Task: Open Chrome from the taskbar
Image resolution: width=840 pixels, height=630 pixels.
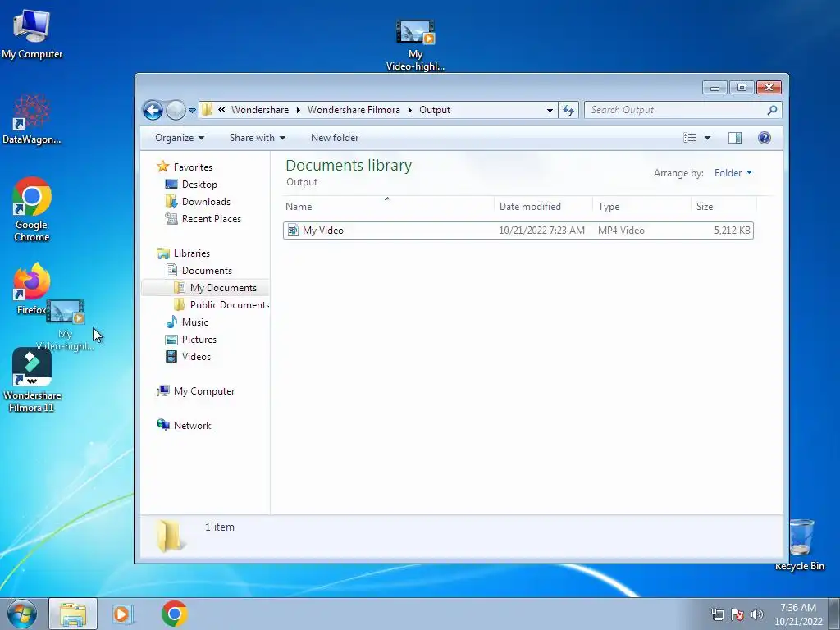Action: coord(174,614)
